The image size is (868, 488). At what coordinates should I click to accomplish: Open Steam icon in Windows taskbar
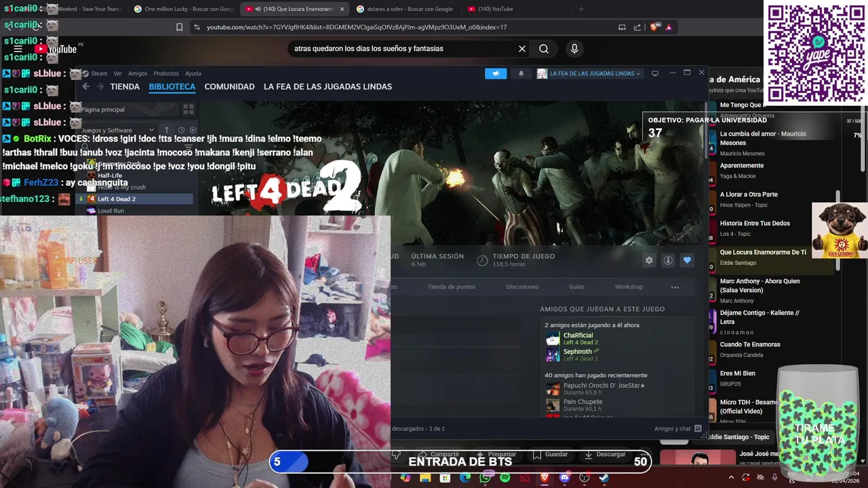click(x=604, y=478)
